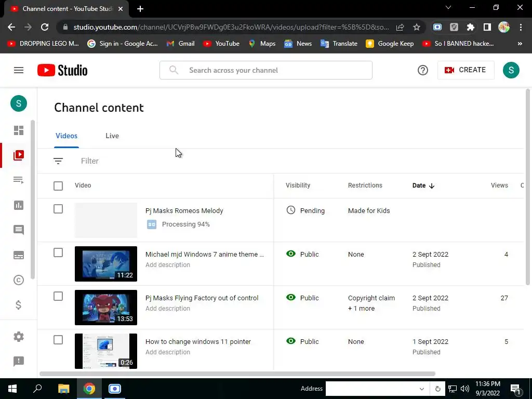Click the vertical page scrollbar
532x399 pixels.
[x=528, y=187]
